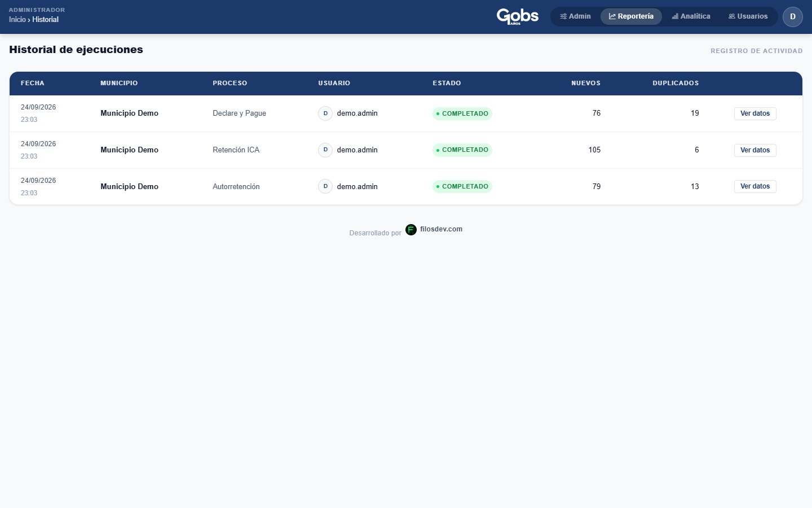The width and height of the screenshot is (812, 508).
Task: Click the date in Declare y Pague row
Action: click(x=38, y=107)
